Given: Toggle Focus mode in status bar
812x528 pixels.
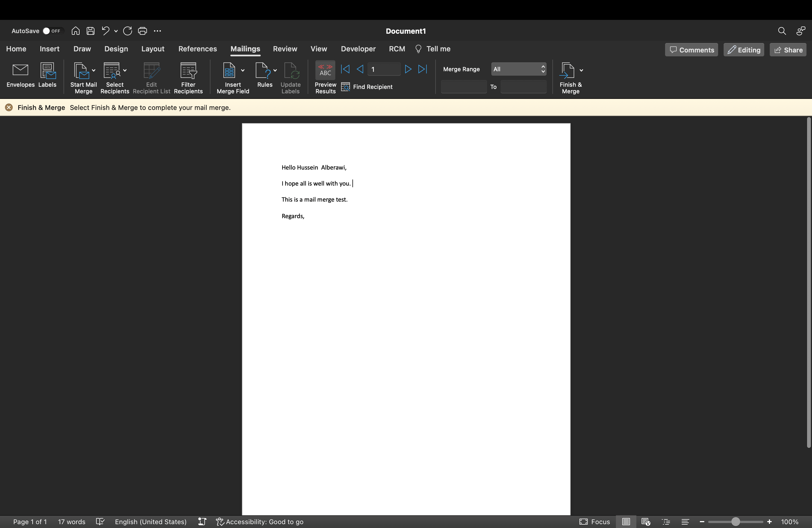Looking at the screenshot, I should point(594,522).
